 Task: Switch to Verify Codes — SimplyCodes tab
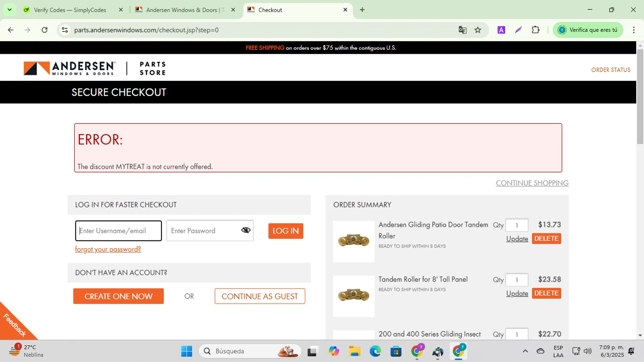[x=73, y=10]
